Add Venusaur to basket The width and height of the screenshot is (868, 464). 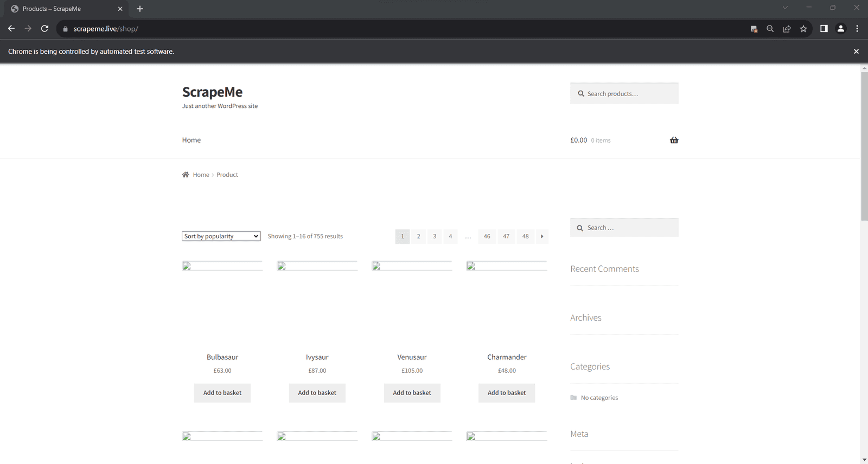[x=412, y=393]
